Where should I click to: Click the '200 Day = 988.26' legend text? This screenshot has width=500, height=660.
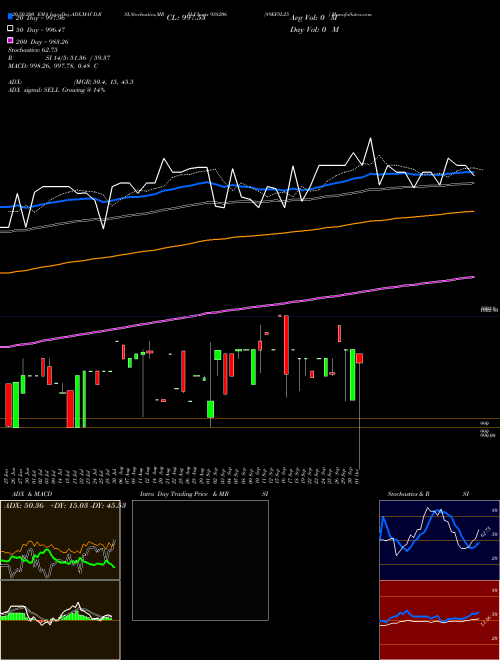click(43, 41)
